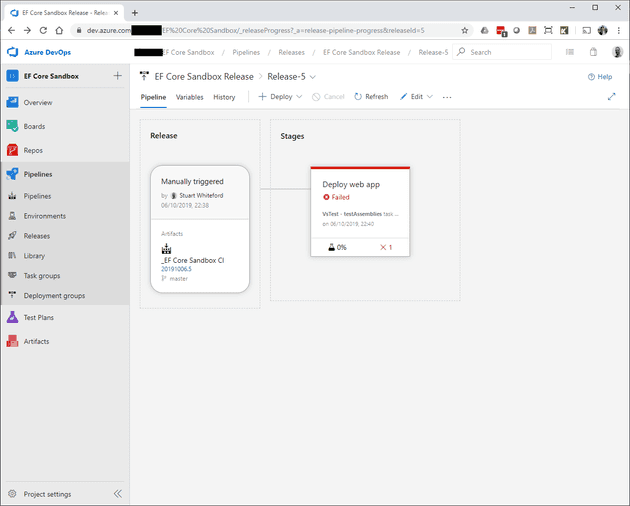
Task: Open the Failed status link
Action: [x=339, y=197]
